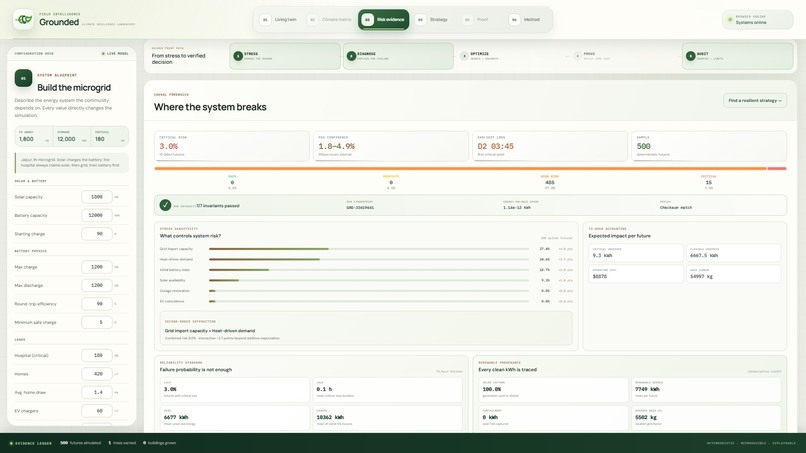
Task: Choose the Prove step
Action: click(x=624, y=56)
